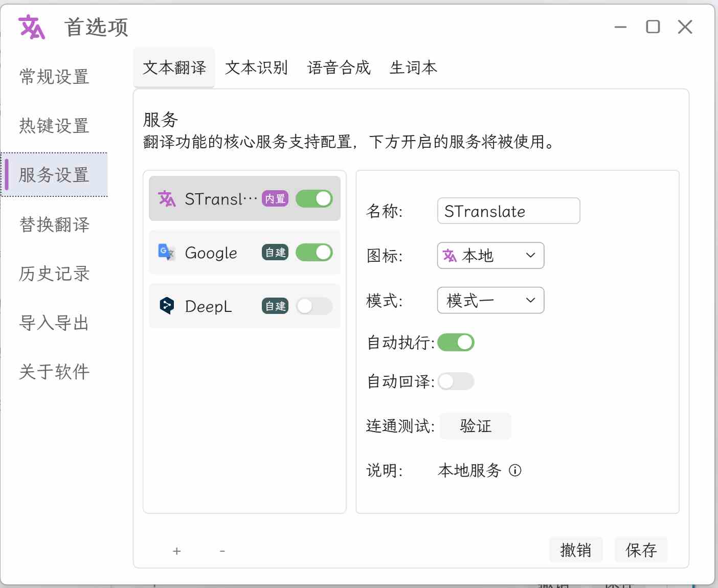Click the 名称 input field with STranslate

(509, 211)
